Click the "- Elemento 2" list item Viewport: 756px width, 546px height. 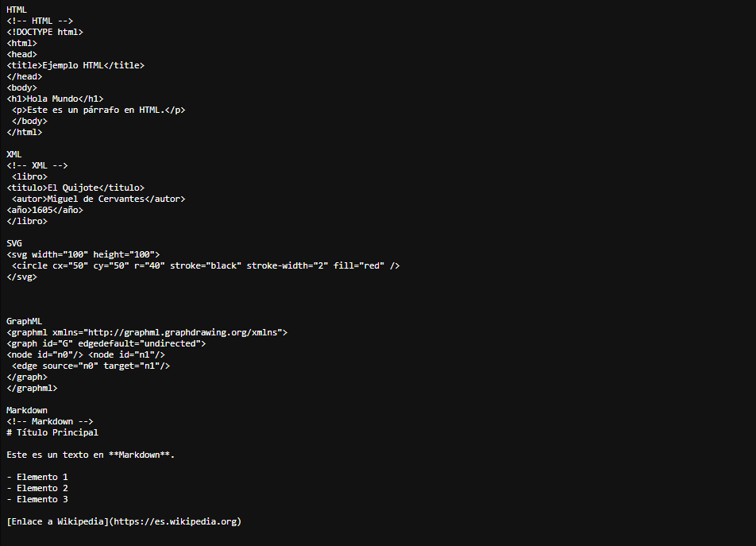click(x=37, y=488)
